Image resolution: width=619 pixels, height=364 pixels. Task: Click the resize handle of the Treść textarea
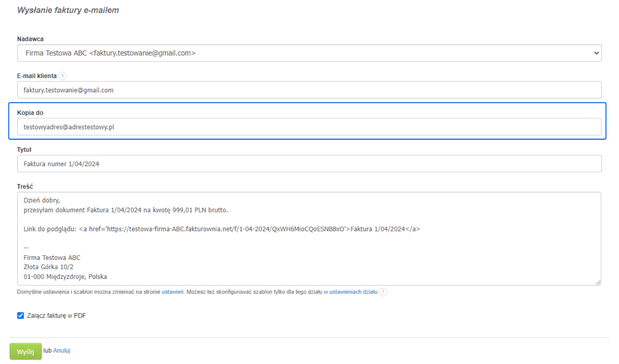pos(598,282)
